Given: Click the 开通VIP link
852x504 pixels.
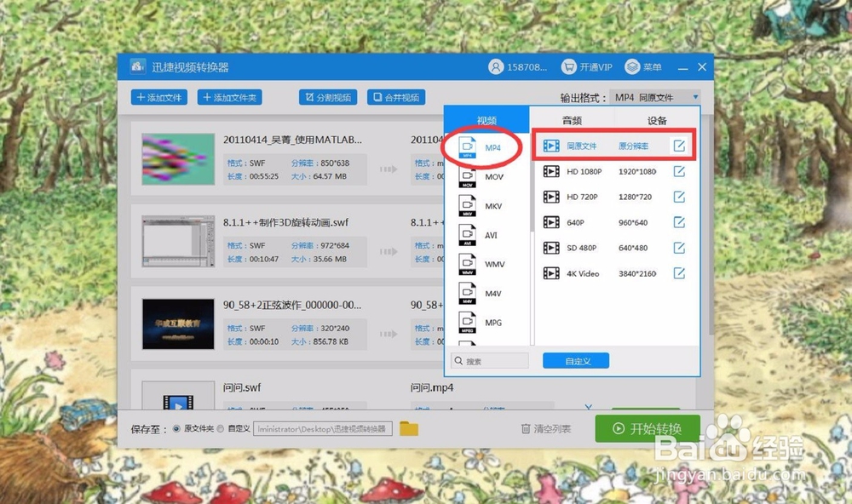Looking at the screenshot, I should click(x=588, y=66).
